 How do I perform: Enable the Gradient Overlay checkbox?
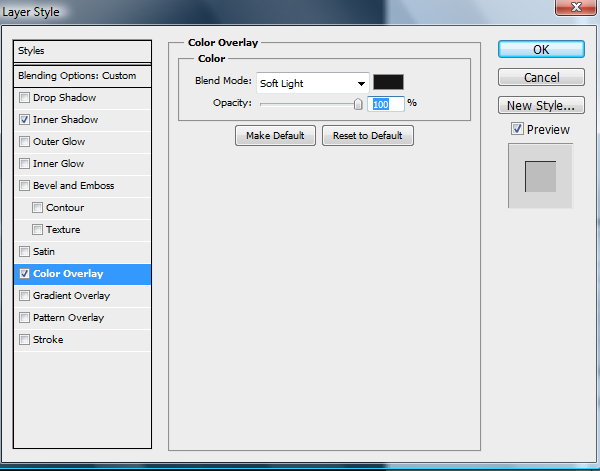[x=24, y=296]
